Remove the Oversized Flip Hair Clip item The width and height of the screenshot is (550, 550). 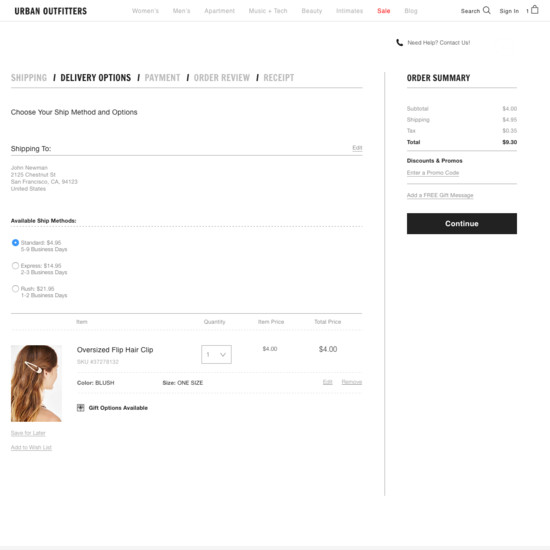click(x=352, y=382)
